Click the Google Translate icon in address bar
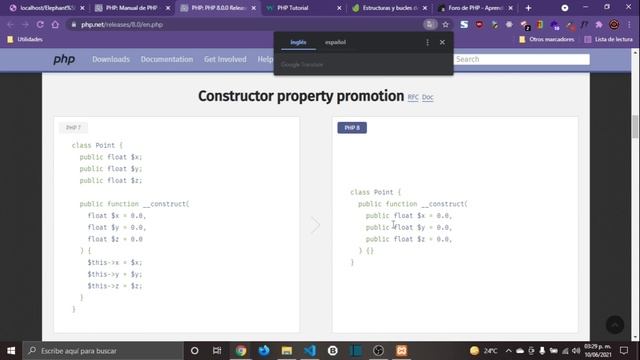This screenshot has height=360, width=640. (429, 24)
